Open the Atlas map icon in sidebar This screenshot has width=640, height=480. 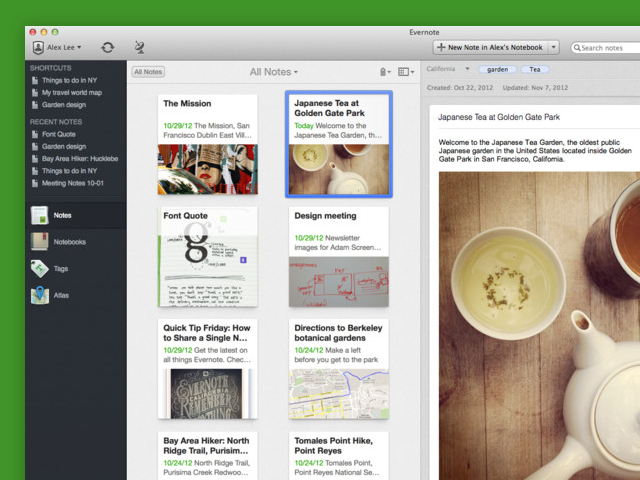coord(40,295)
